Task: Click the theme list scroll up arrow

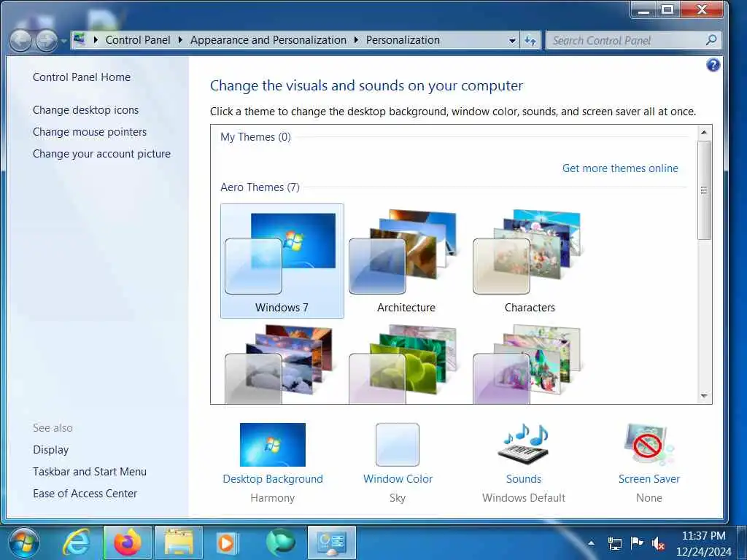Action: [704, 133]
